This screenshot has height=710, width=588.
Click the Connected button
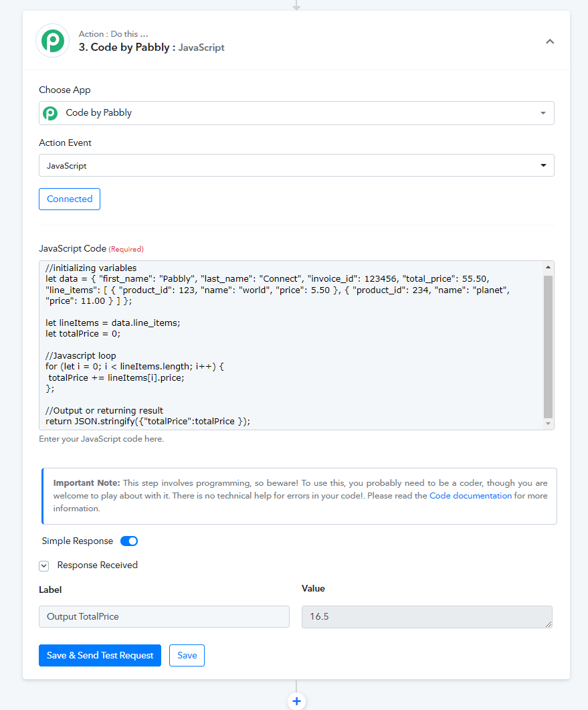[70, 199]
